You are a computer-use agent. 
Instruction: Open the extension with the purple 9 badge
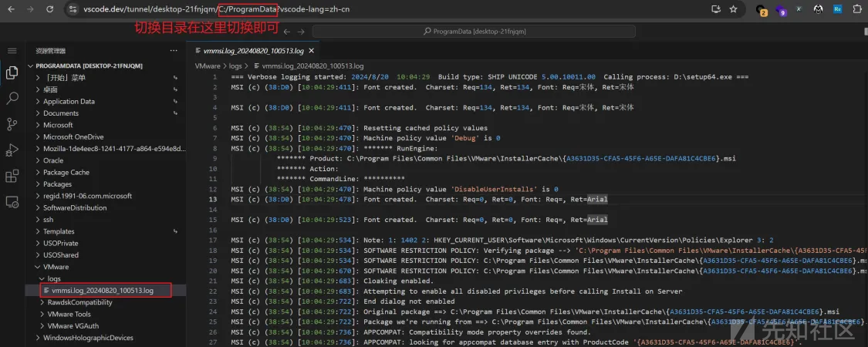tap(781, 10)
